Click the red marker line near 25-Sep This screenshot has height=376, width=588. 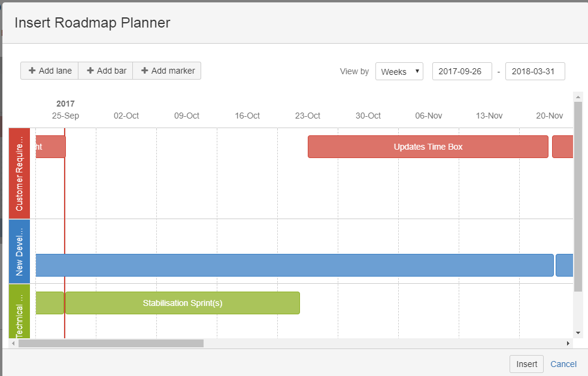pyautogui.click(x=65, y=204)
